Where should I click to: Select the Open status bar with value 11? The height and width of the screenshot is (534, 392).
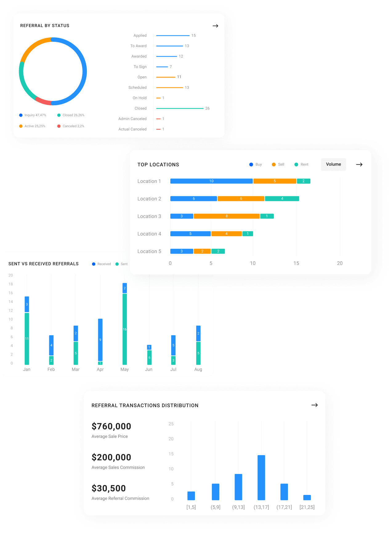[166, 77]
